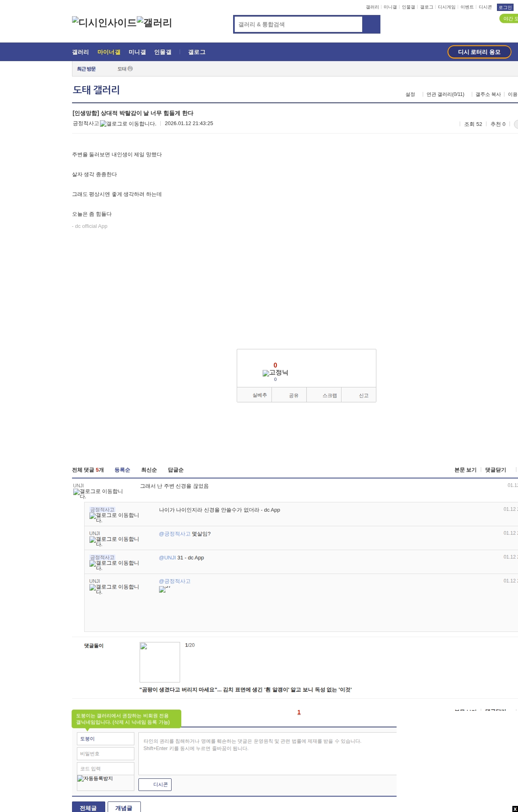
Task: Jump to post with the 본문 보기 link
Action: 465,470
